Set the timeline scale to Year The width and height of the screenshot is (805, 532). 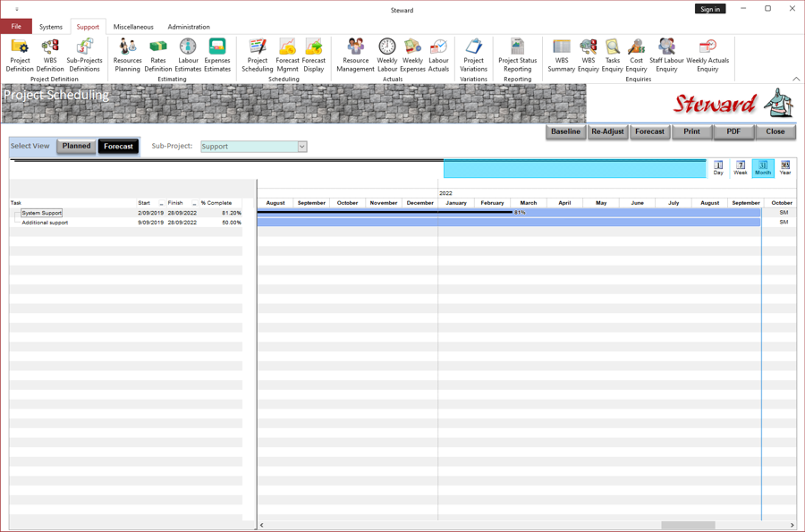coord(785,168)
